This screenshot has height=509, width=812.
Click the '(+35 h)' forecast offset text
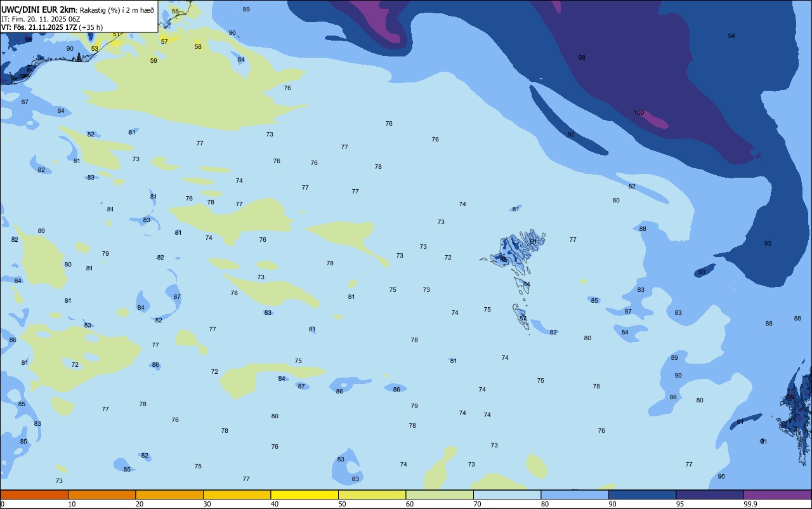point(91,27)
